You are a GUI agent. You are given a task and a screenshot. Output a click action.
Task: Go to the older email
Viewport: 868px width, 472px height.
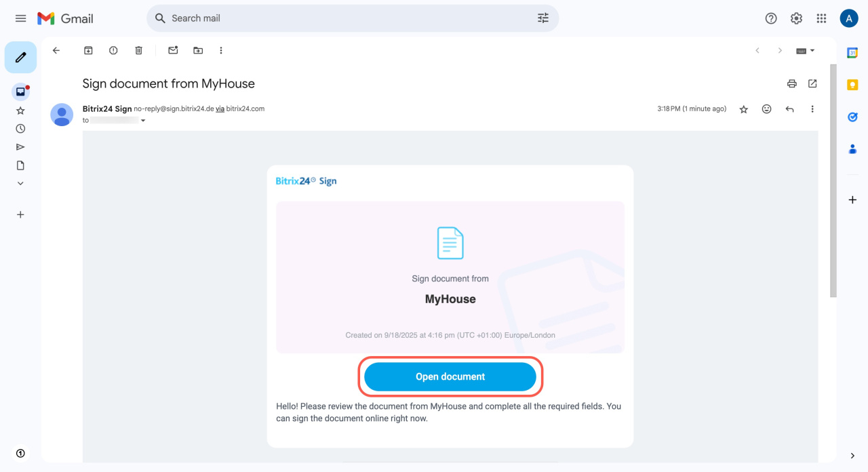pyautogui.click(x=780, y=50)
